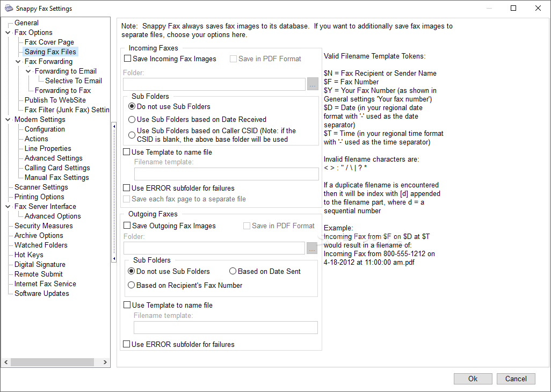This screenshot has width=551, height=392.
Task: Browse for the Incoming Faxes folder
Action: (313, 84)
